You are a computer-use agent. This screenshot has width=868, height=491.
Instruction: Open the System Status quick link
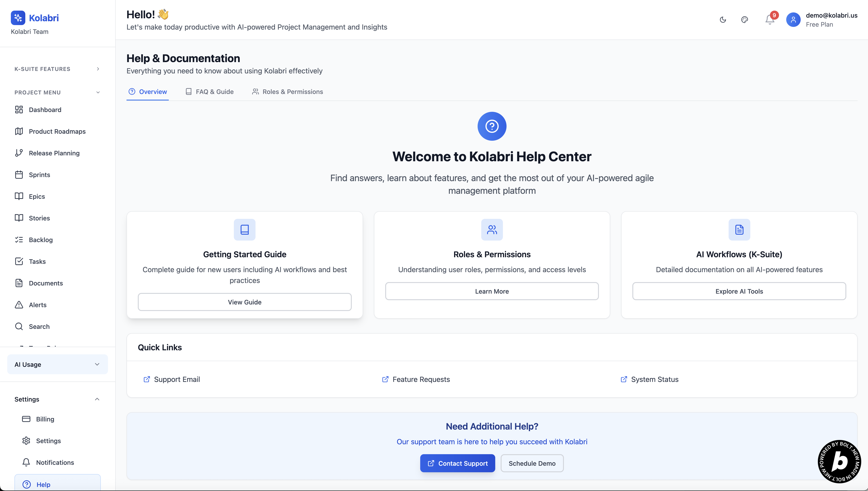click(649, 379)
